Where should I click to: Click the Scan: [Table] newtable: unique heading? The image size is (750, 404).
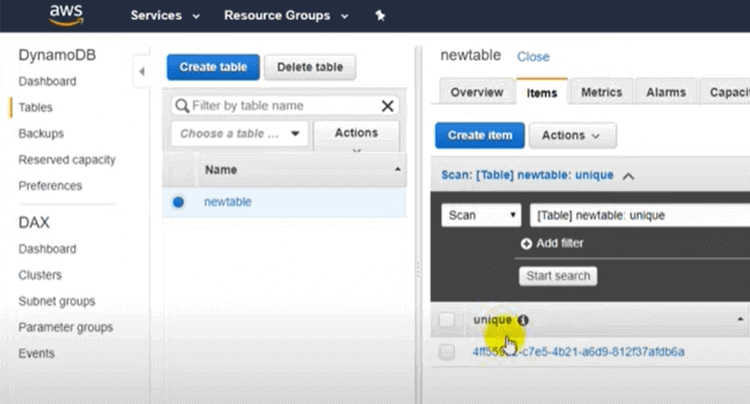point(527,175)
